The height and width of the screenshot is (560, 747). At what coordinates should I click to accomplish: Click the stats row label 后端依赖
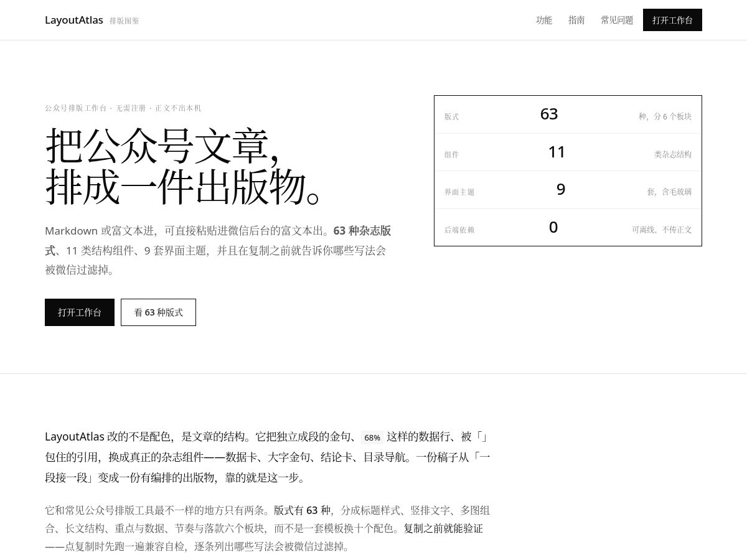coord(459,230)
